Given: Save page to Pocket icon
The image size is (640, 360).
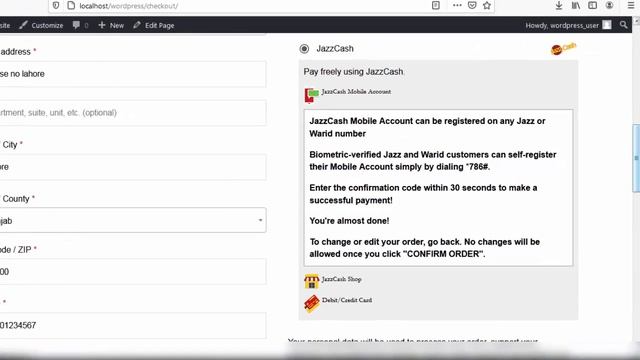Looking at the screenshot, I should (472, 5).
